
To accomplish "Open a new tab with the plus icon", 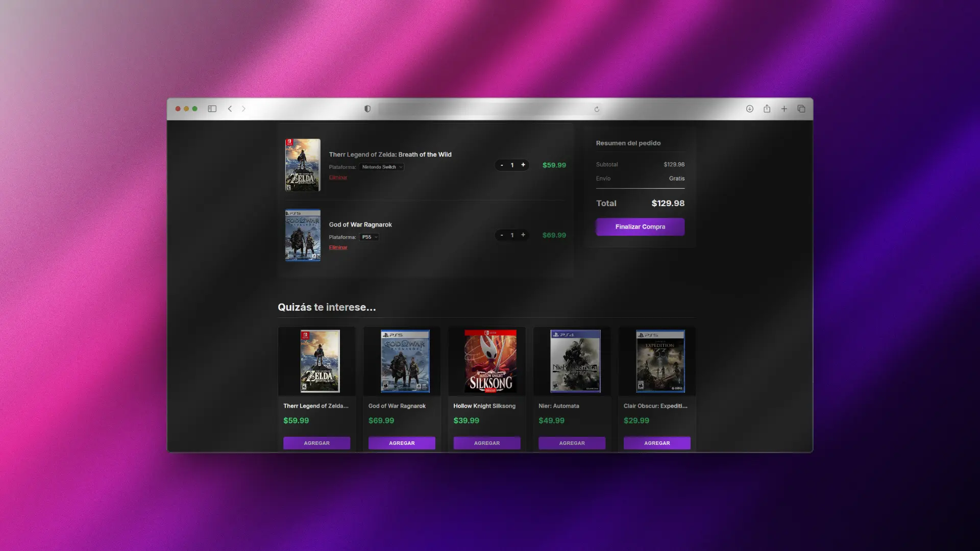I will tap(785, 109).
